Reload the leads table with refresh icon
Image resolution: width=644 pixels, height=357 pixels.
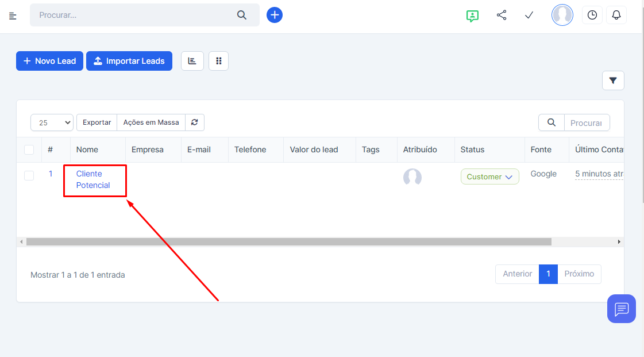(x=195, y=122)
